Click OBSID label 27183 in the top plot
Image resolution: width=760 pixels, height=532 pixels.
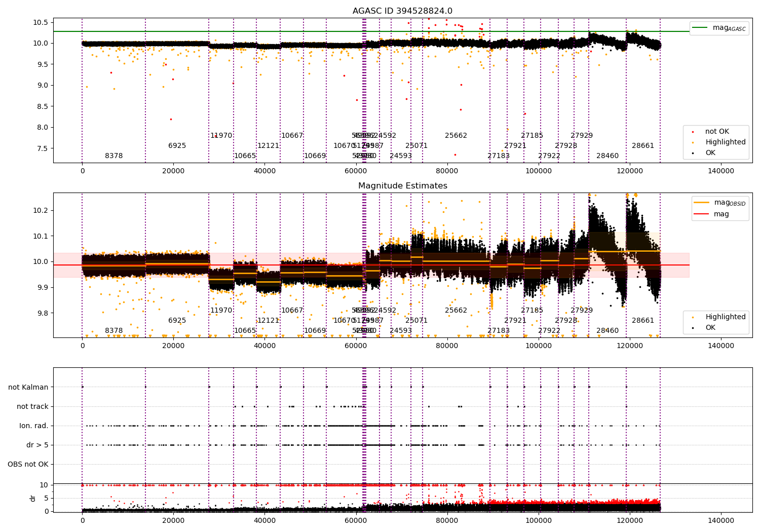[499, 156]
